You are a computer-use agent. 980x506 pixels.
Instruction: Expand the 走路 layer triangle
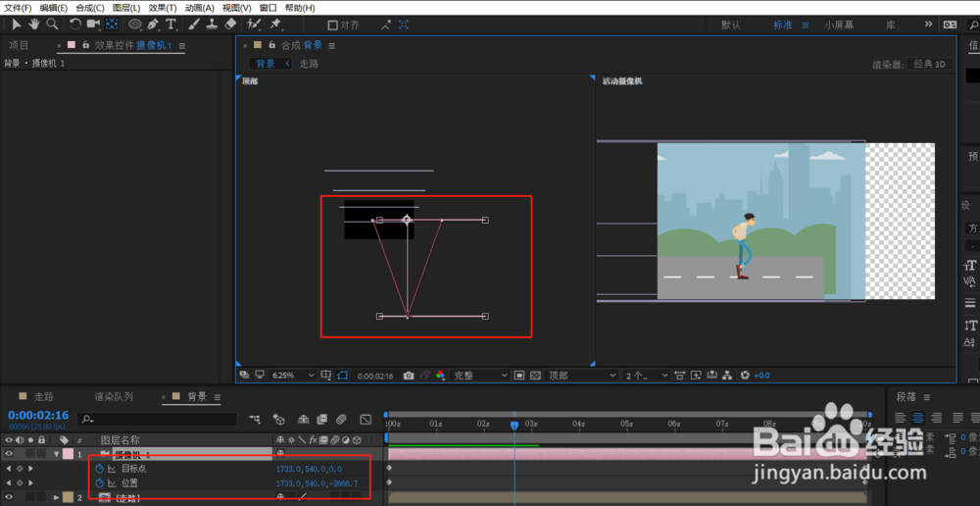tap(57, 498)
